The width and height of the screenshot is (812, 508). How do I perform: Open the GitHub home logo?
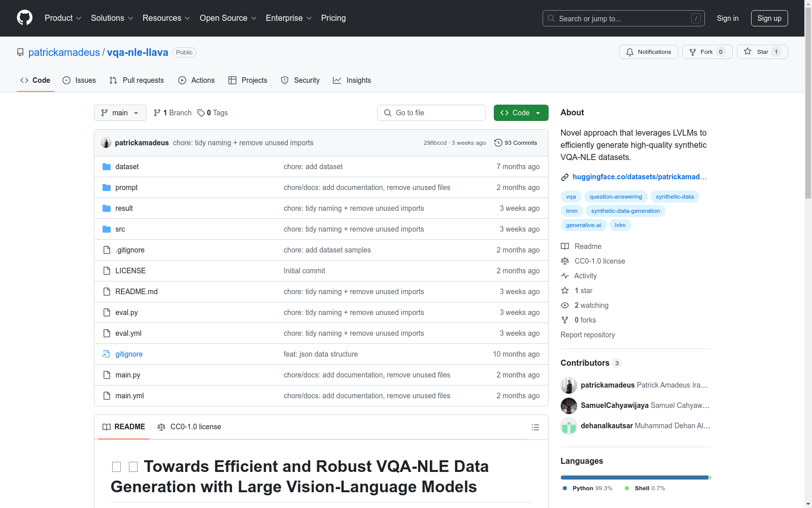click(x=24, y=18)
